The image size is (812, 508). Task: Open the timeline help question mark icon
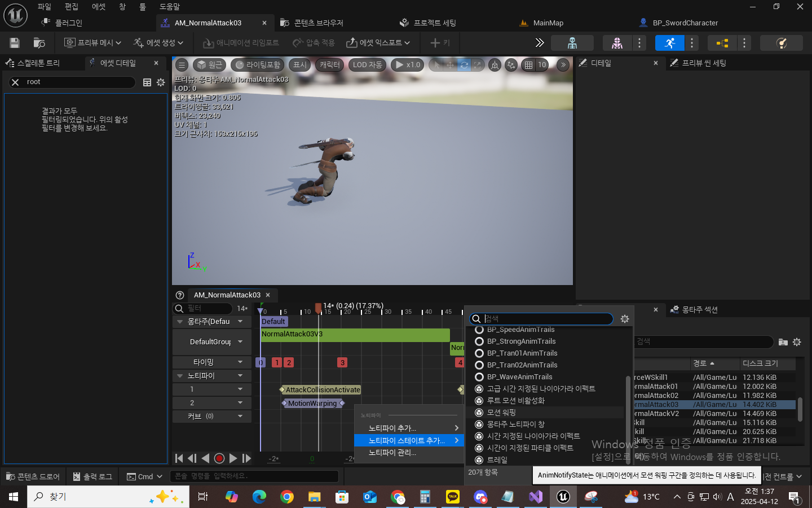tap(180, 295)
